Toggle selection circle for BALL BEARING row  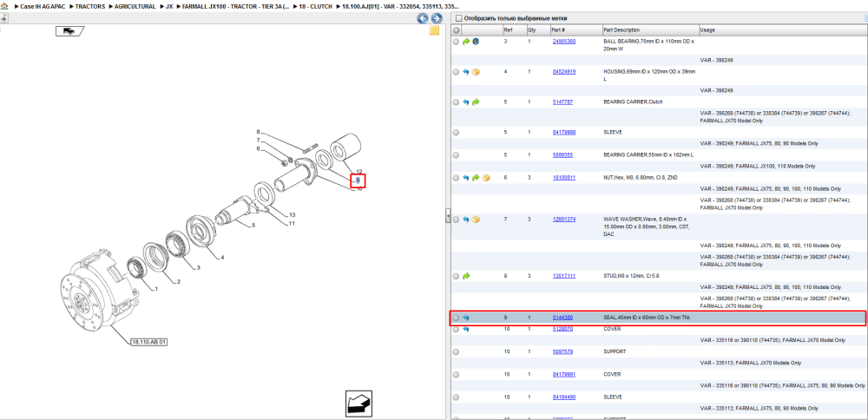click(x=457, y=42)
